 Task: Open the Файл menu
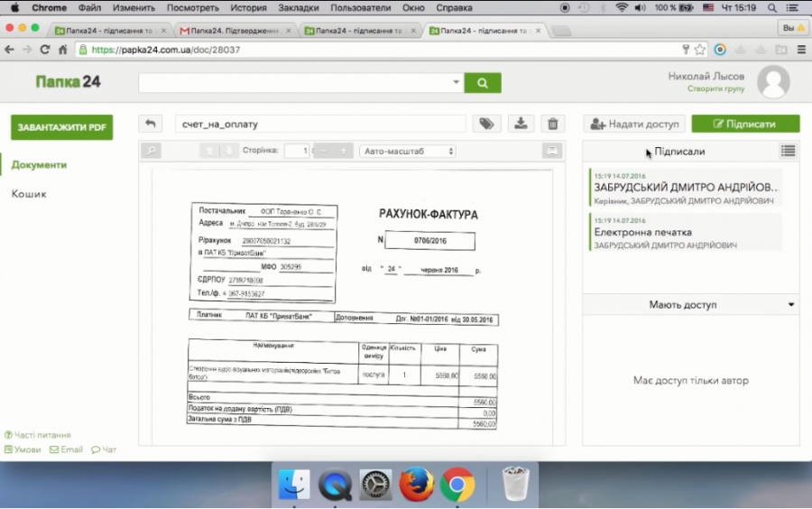pos(89,8)
